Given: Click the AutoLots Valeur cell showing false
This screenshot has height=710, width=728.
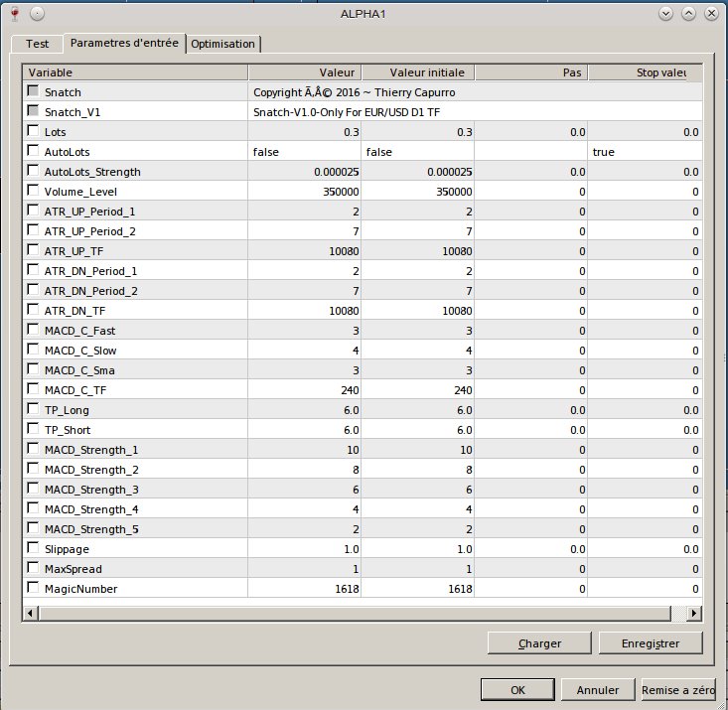Looking at the screenshot, I should [304, 152].
